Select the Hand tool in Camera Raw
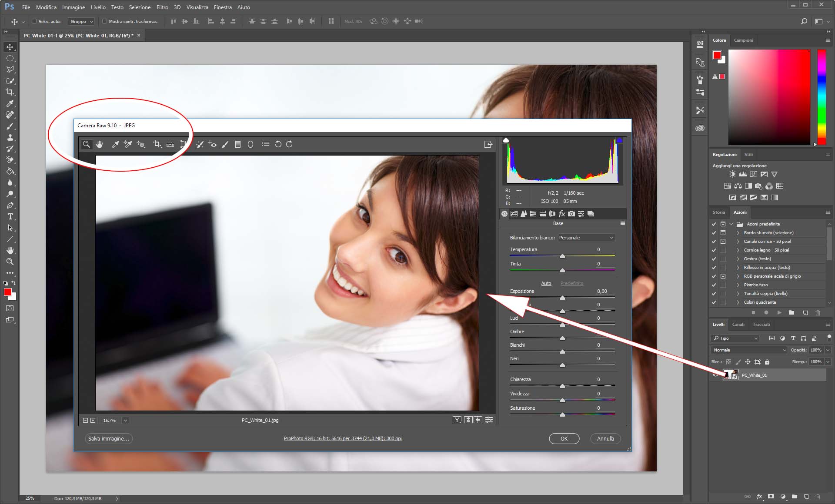 (100, 144)
